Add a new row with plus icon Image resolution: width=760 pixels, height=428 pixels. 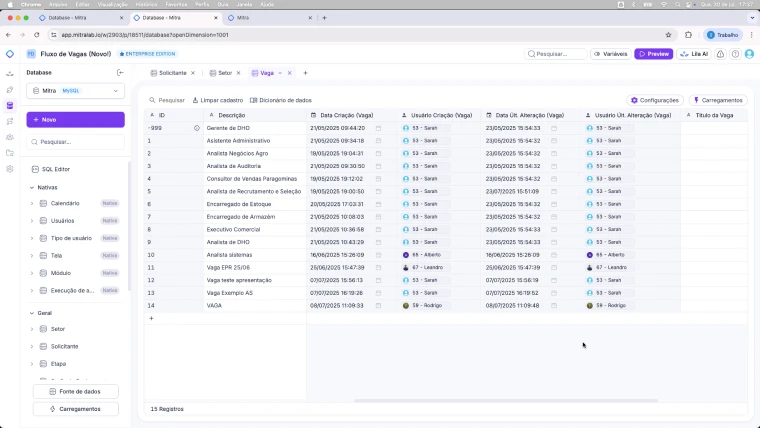151,318
